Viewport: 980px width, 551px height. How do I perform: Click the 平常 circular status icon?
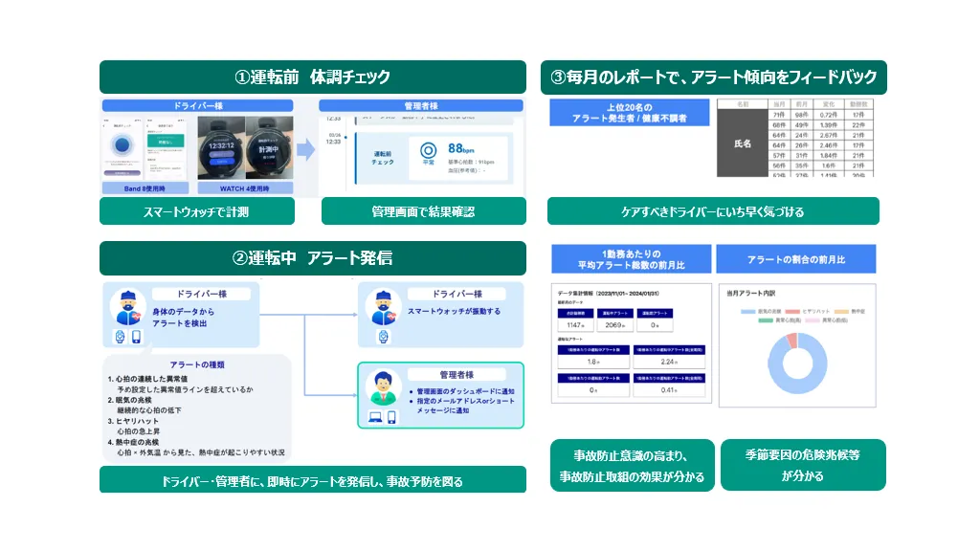tap(427, 151)
